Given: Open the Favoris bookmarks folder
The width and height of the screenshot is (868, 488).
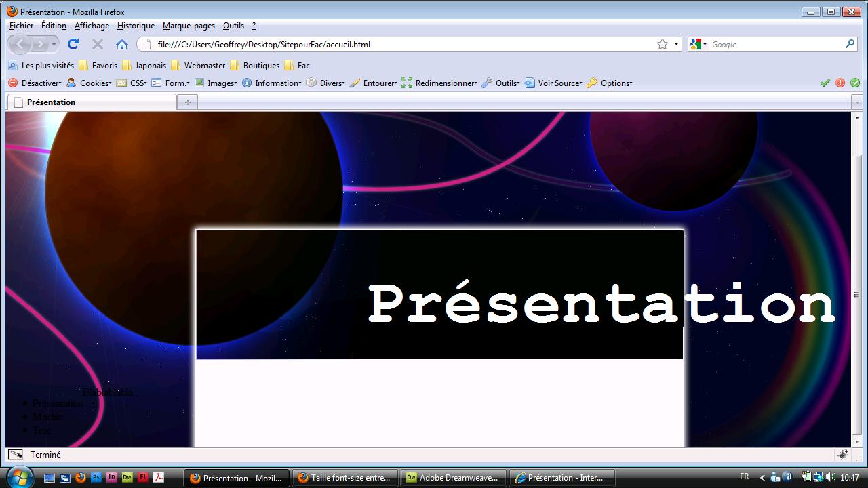Looking at the screenshot, I should click(98, 66).
